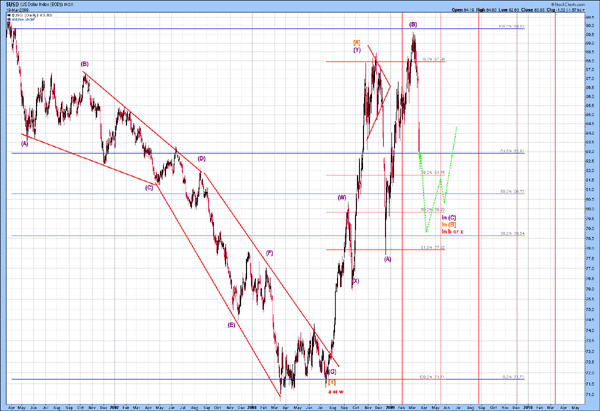
Task: Click the rightmost red vertical line
Action: point(556,200)
